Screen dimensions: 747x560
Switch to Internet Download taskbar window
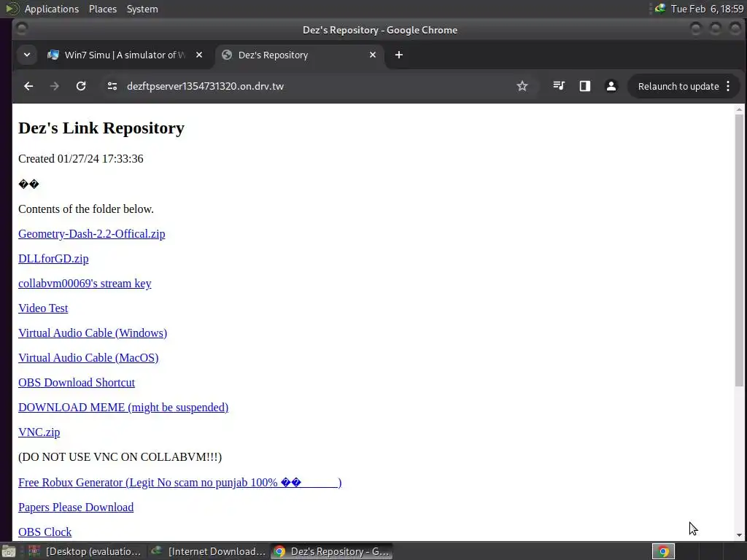pos(208,551)
